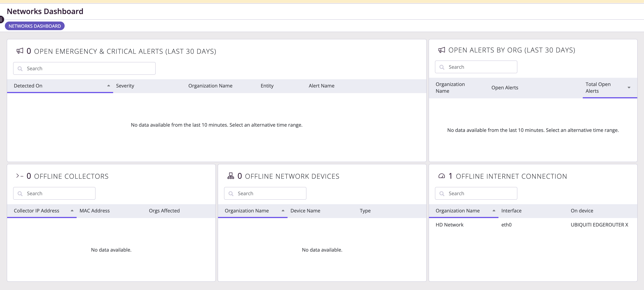Open the hamburger menu at left edge
Image resolution: width=644 pixels, height=290 pixels.
(1, 19)
